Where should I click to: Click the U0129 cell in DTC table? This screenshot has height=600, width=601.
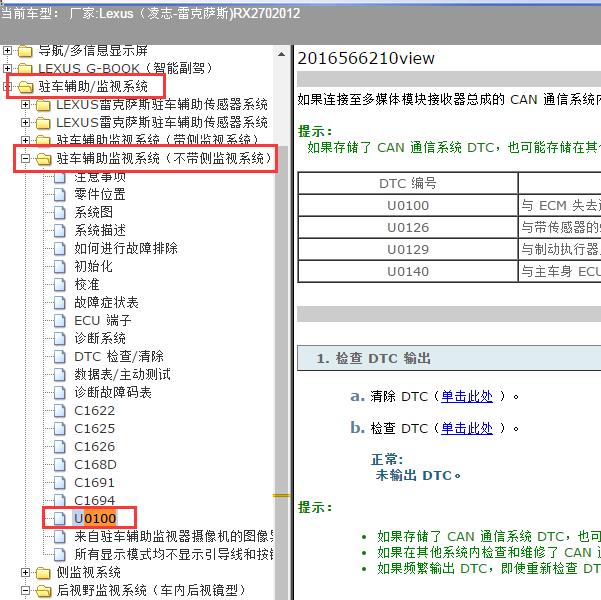(408, 250)
